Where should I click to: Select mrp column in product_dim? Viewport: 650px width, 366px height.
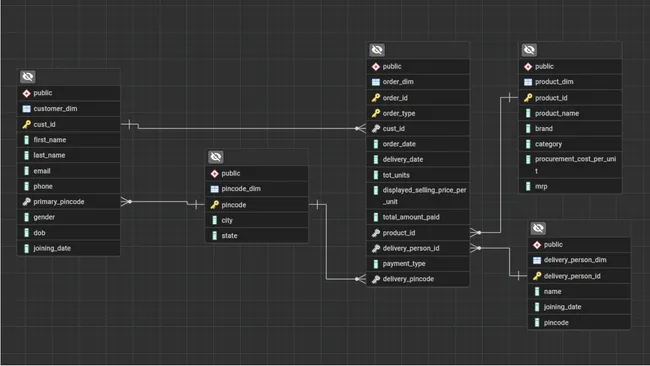pyautogui.click(x=570, y=186)
